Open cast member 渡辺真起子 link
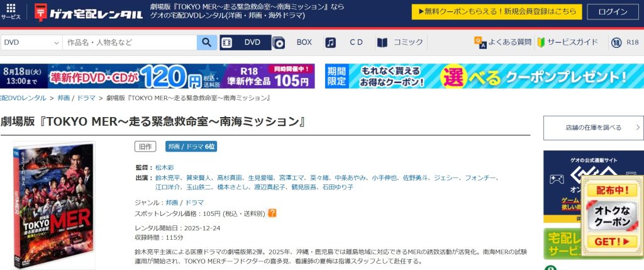644x270 pixels. tap(270, 188)
